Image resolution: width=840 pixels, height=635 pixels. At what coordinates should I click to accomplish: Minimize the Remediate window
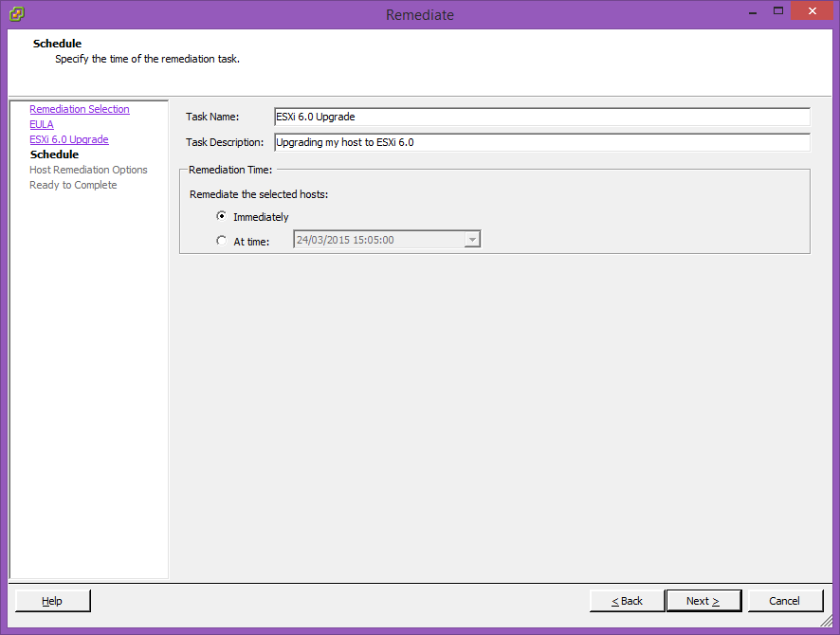[x=752, y=11]
